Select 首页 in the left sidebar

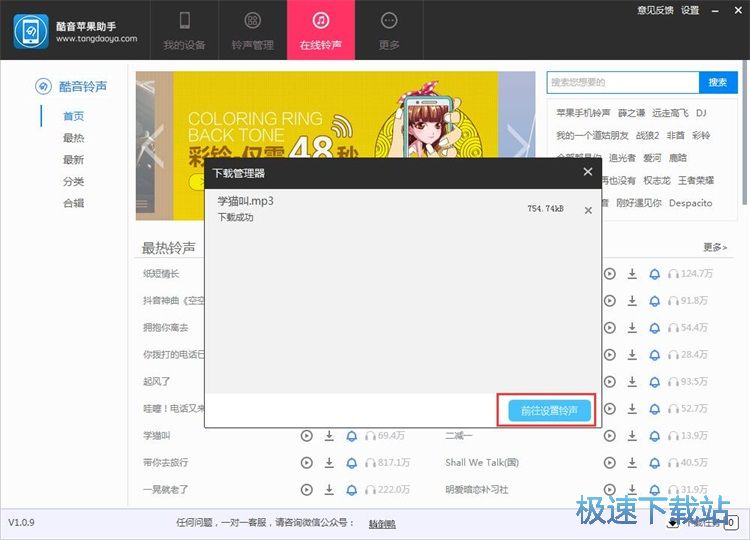[x=73, y=116]
